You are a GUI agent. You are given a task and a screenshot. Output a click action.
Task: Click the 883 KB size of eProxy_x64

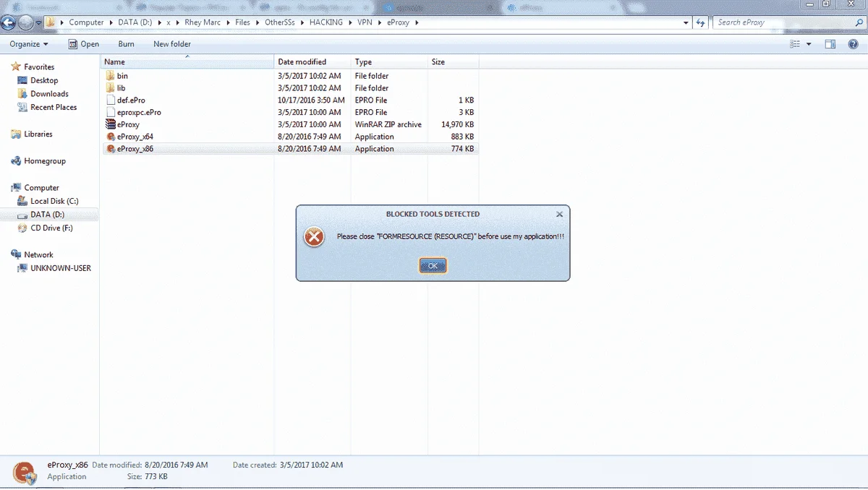coord(461,137)
